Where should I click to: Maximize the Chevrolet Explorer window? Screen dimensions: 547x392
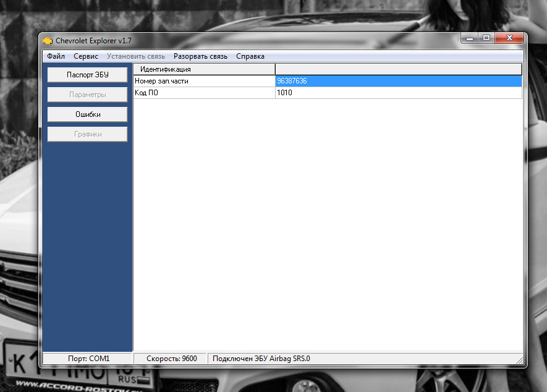pyautogui.click(x=486, y=38)
